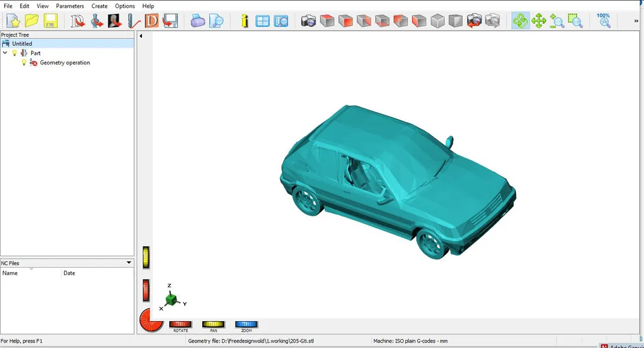Image resolution: width=644 pixels, height=348 pixels.
Task: Activate the plus-minus zoom magnifier tool
Action: point(557,20)
